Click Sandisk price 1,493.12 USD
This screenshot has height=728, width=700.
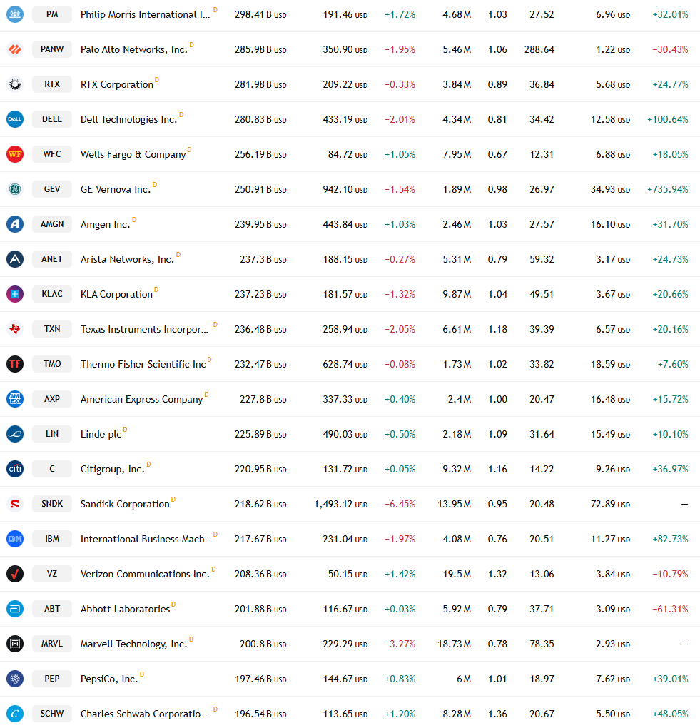tap(340, 504)
